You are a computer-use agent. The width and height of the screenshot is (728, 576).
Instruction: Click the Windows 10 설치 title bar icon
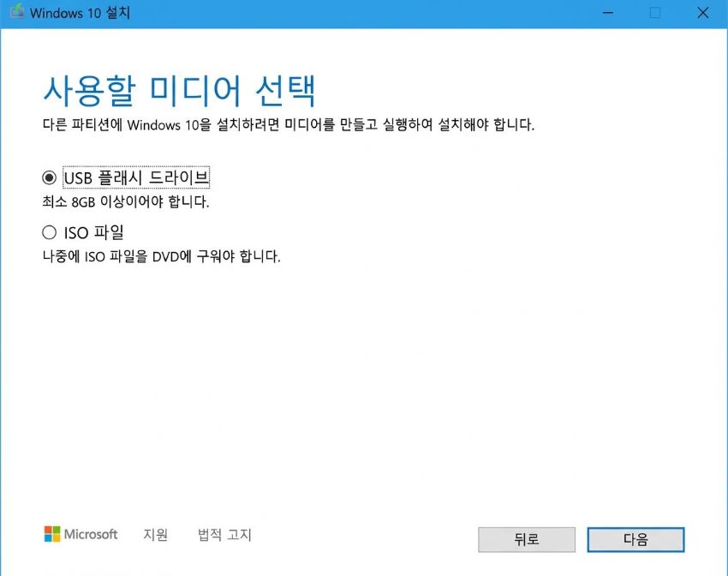tap(15, 13)
